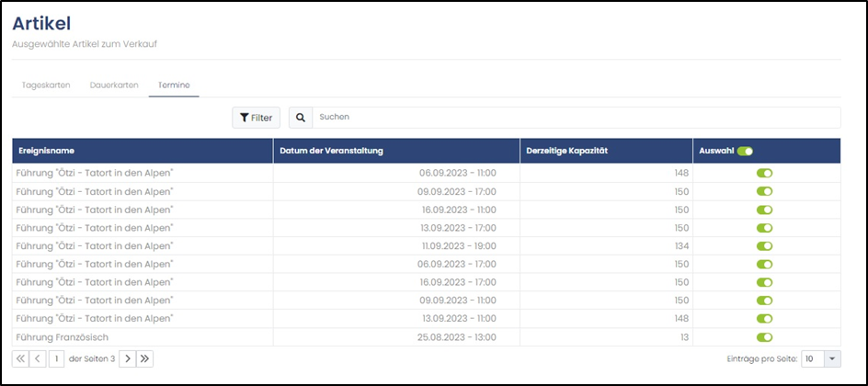Switch to the Dauerkarten tab
868x386 pixels.
click(114, 85)
